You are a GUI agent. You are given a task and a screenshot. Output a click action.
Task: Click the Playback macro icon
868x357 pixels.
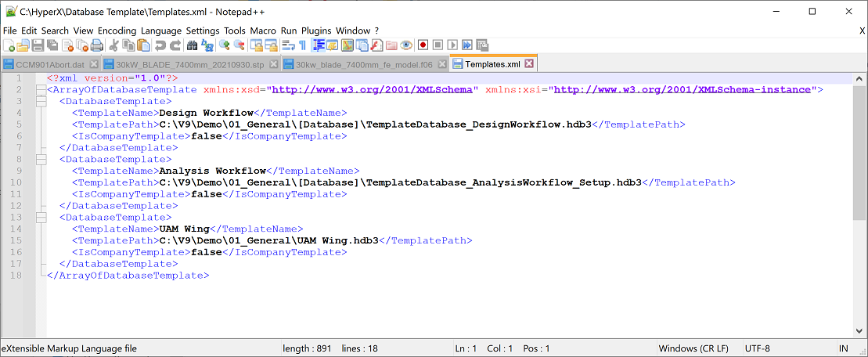pyautogui.click(x=452, y=45)
